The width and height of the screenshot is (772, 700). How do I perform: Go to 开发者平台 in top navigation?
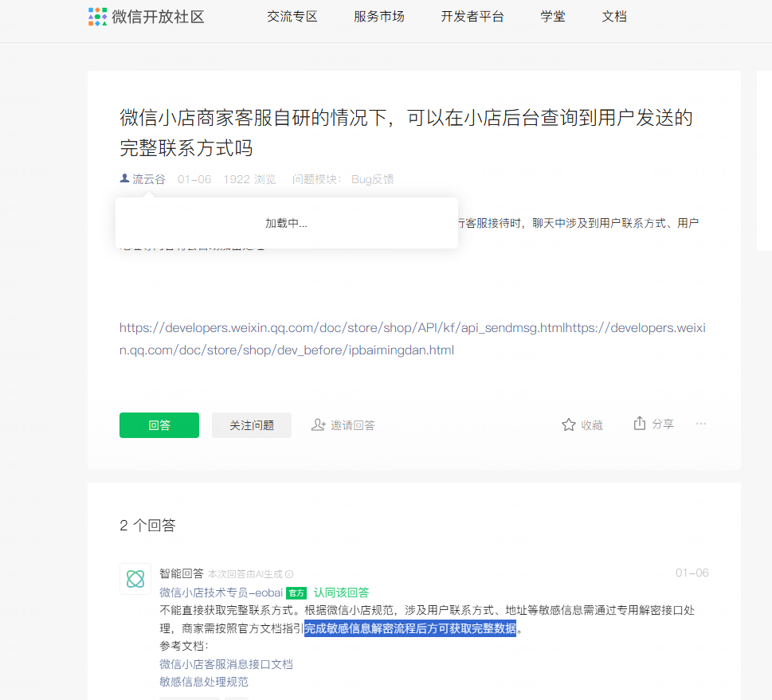pos(472,17)
